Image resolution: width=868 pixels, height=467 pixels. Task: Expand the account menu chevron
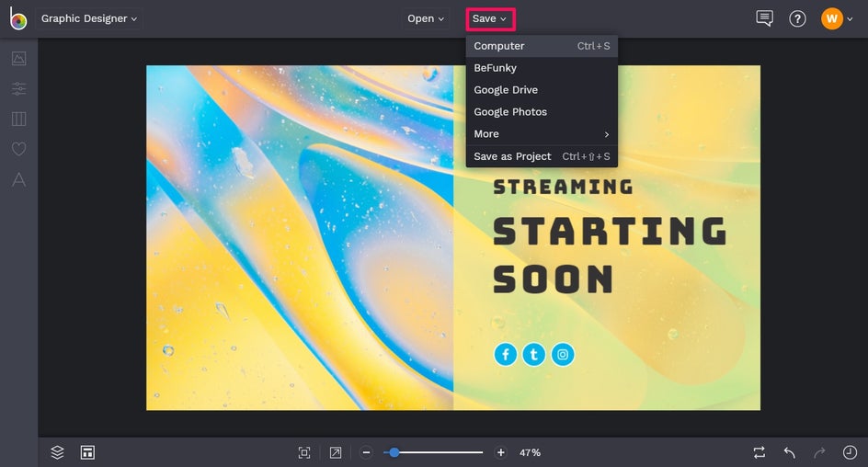click(x=850, y=19)
